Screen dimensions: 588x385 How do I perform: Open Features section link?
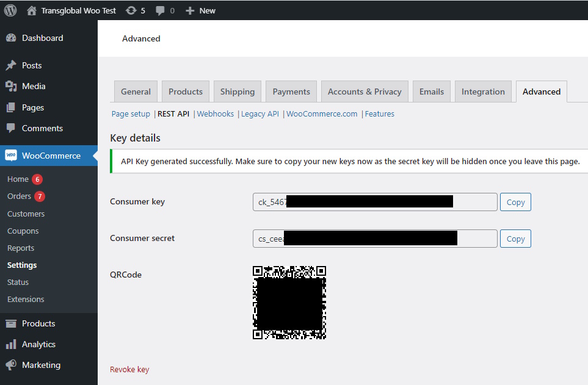(380, 113)
